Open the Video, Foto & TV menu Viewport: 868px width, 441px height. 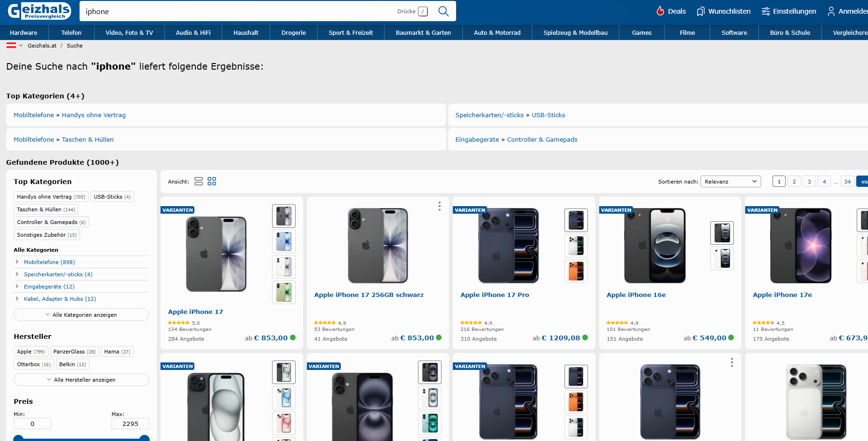129,32
